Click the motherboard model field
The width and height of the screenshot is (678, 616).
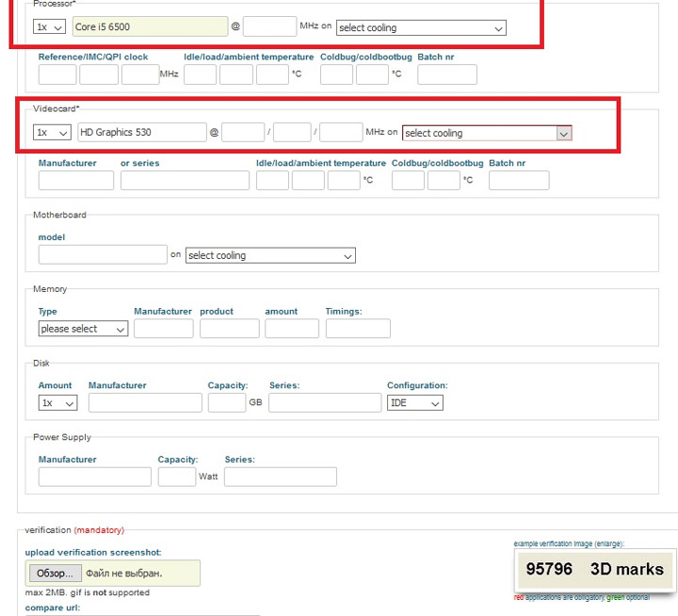[103, 255]
